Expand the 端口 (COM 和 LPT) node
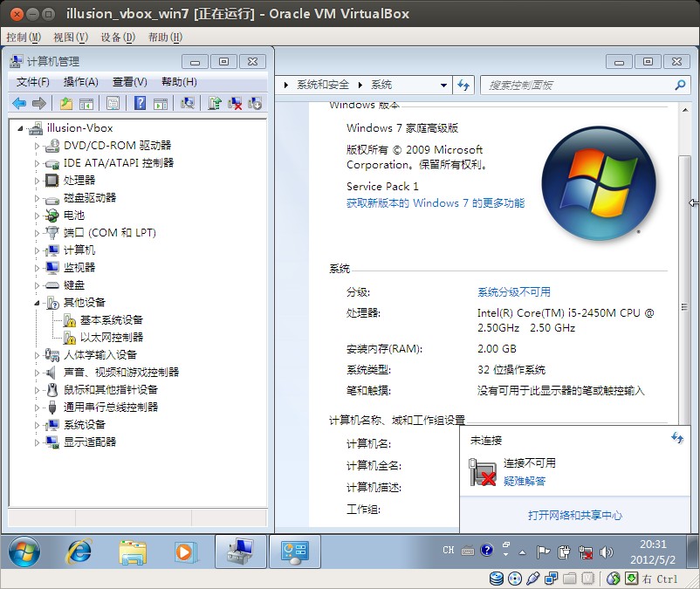 click(x=37, y=233)
